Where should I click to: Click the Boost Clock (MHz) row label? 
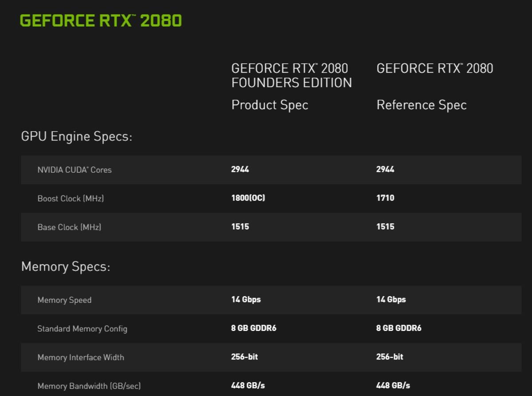point(70,199)
